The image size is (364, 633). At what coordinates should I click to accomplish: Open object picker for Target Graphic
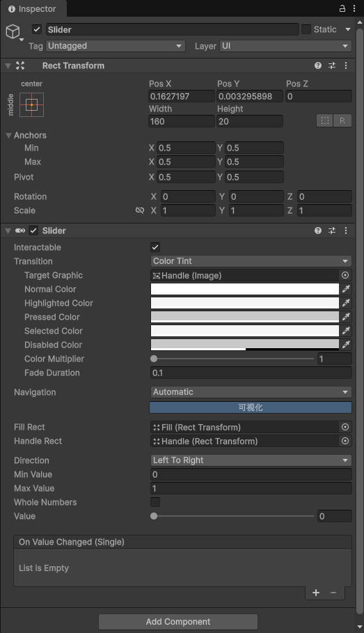point(345,275)
